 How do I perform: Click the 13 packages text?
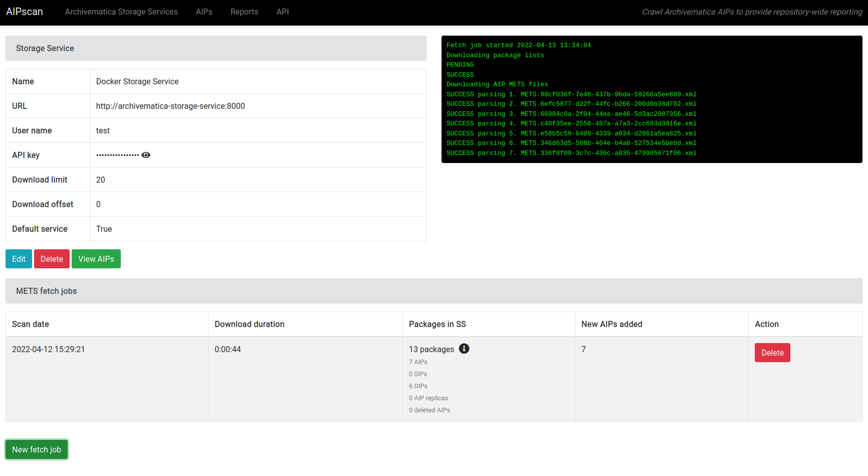(431, 349)
